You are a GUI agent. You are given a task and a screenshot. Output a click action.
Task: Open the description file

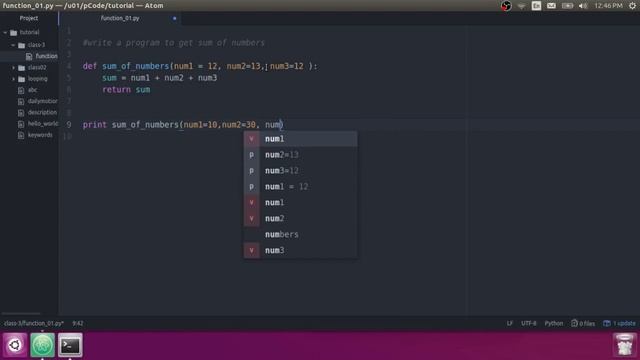[x=42, y=112]
